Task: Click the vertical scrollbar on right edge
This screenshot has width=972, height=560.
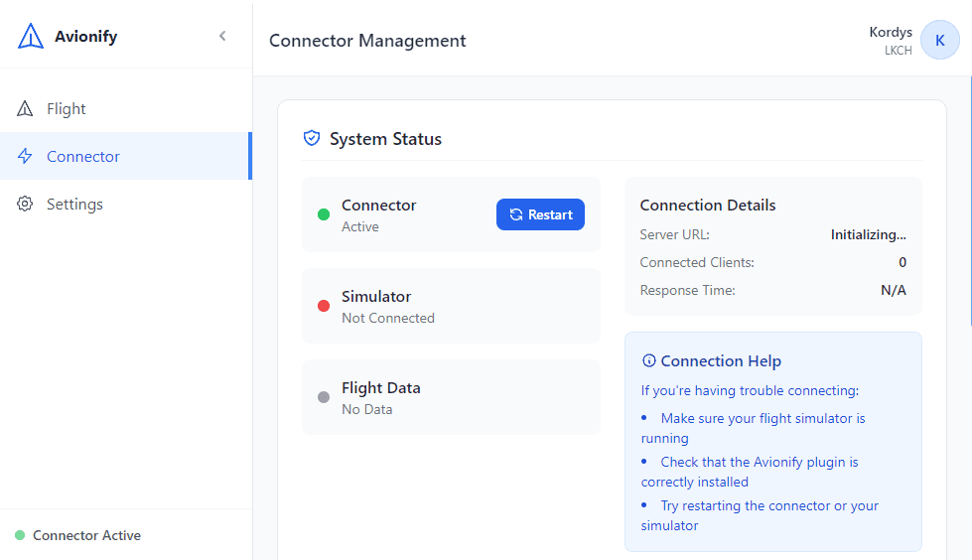Action: [969, 199]
